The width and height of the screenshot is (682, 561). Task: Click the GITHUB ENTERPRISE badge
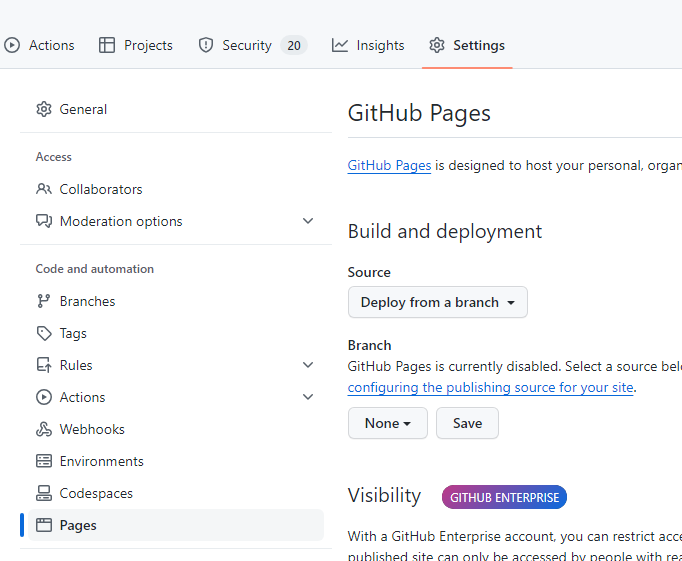click(504, 497)
